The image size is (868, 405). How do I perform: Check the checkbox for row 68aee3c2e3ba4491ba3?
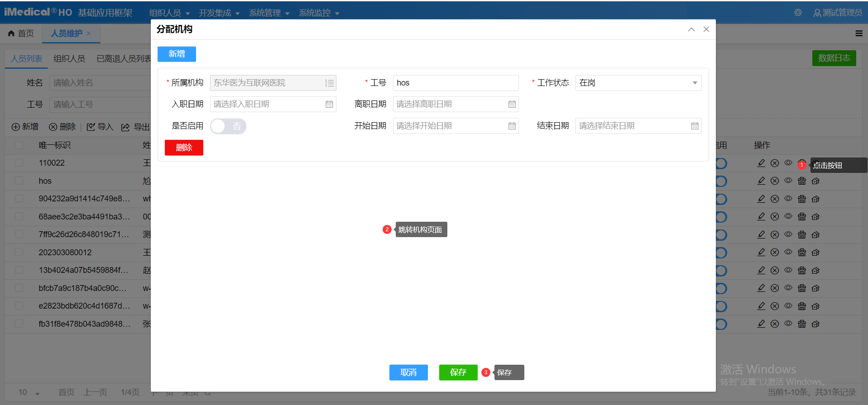(x=19, y=217)
